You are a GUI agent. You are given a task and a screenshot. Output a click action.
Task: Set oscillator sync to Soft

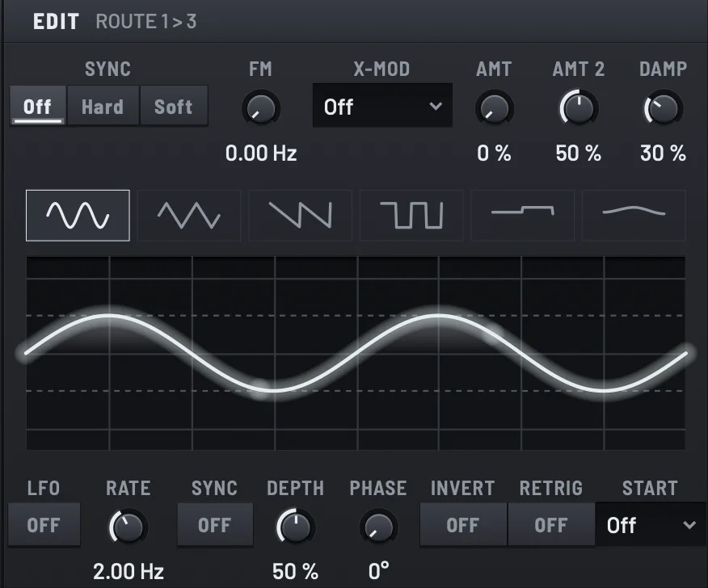(174, 106)
